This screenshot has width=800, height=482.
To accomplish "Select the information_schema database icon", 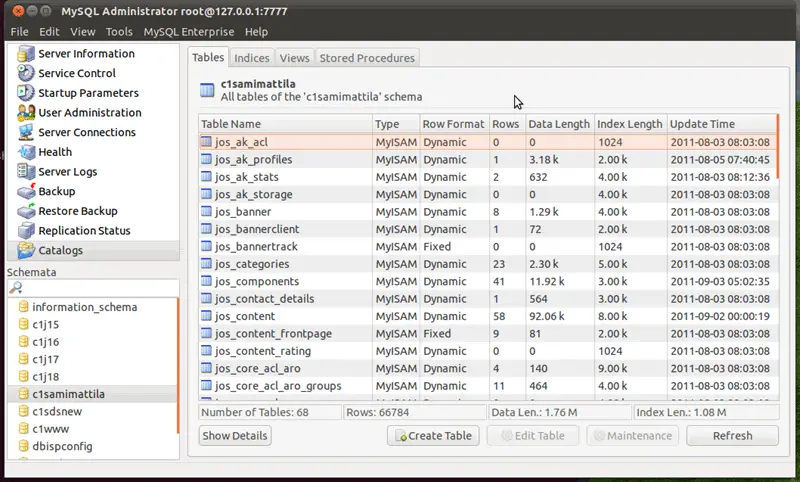I will point(23,307).
